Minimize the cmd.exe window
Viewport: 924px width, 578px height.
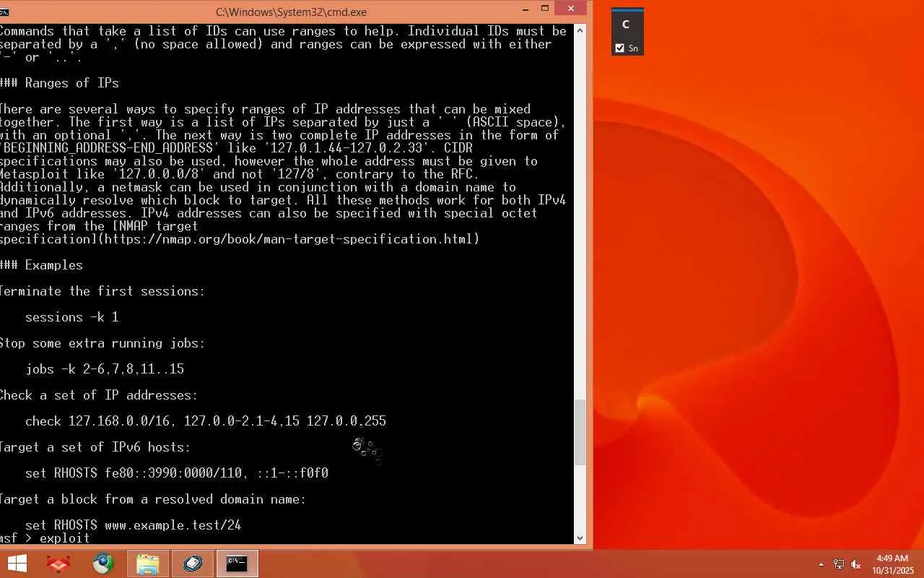point(526,9)
